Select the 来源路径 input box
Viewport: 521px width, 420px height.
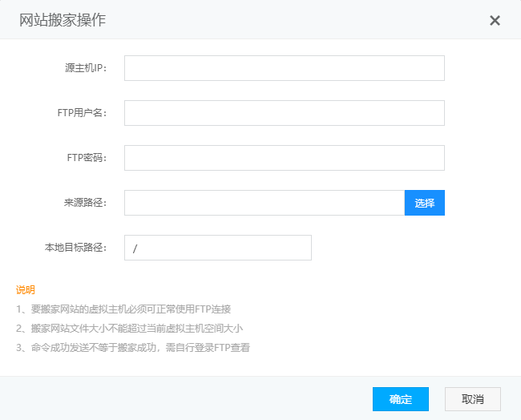click(x=264, y=203)
